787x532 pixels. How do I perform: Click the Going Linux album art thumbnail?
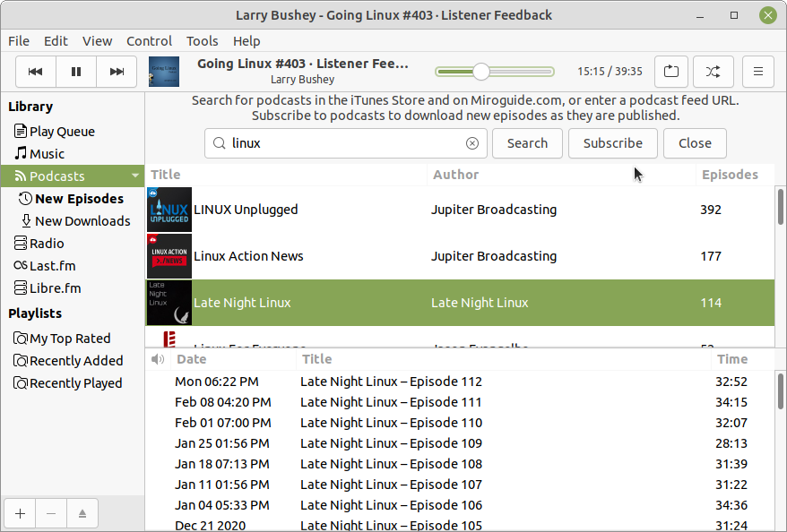(164, 72)
